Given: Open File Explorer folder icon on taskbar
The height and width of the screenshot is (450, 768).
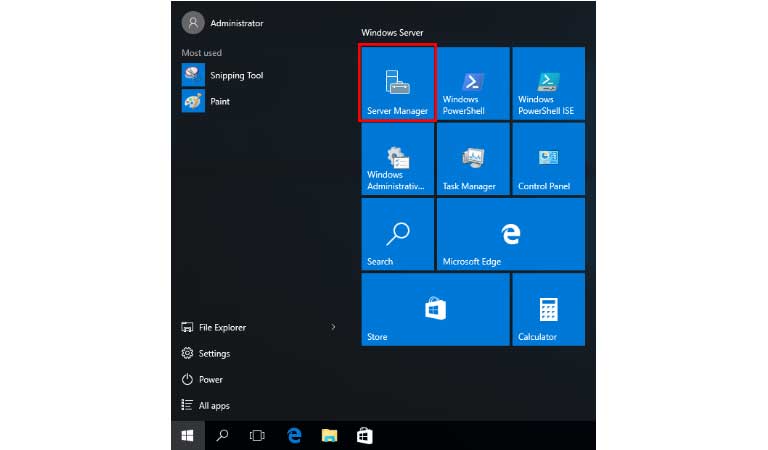Looking at the screenshot, I should click(329, 435).
